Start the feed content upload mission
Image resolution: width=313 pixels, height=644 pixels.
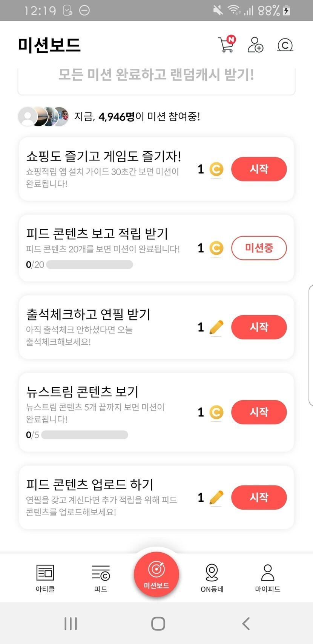(259, 497)
